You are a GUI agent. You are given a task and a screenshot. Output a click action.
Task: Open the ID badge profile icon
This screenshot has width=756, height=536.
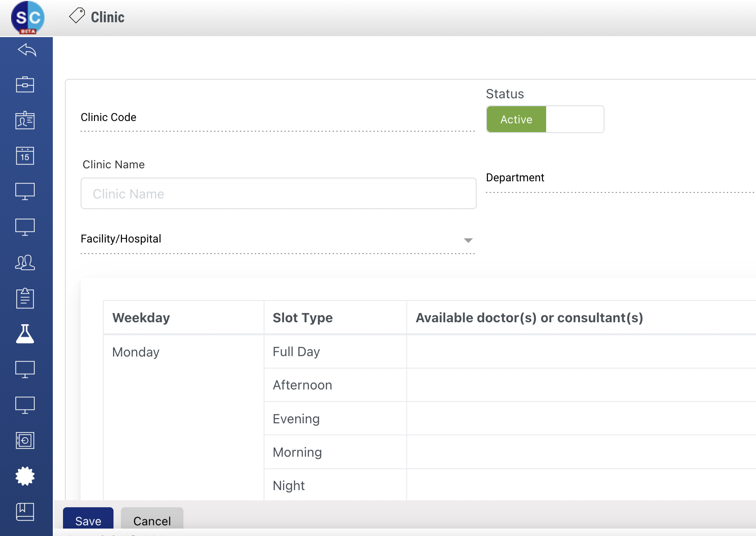25,120
